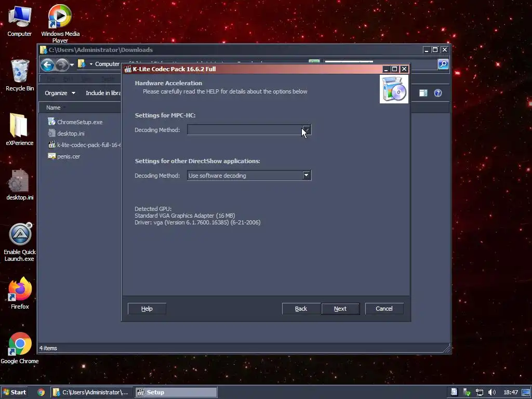The width and height of the screenshot is (532, 399).
Task: Click the k-lite codec installer file icon
Action: 51,144
